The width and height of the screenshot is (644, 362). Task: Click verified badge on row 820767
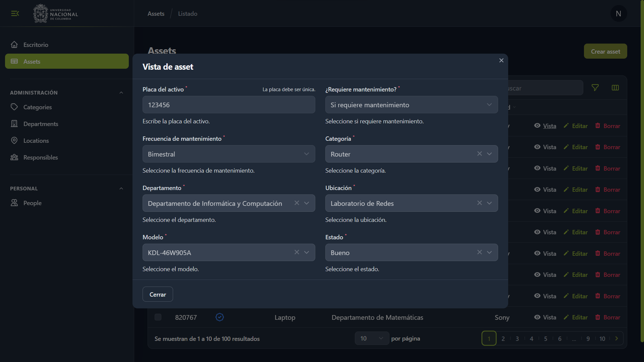pos(220,317)
